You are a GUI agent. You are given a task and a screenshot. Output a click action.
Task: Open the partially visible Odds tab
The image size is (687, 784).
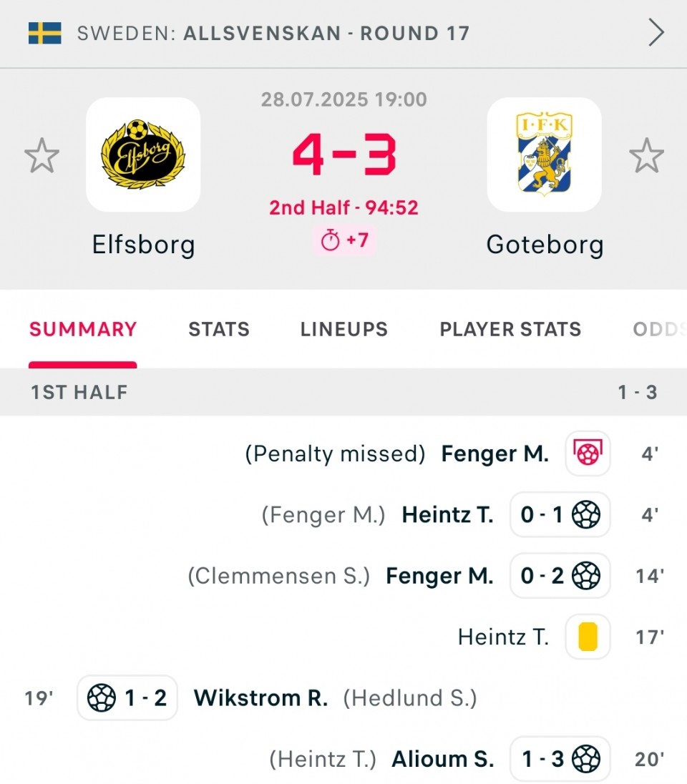coord(659,329)
